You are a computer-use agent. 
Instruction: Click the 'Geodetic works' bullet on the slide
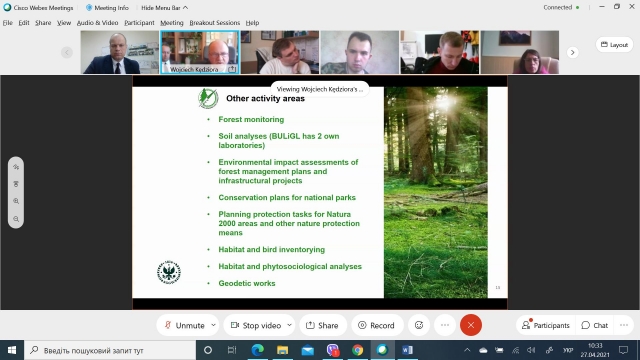[247, 283]
